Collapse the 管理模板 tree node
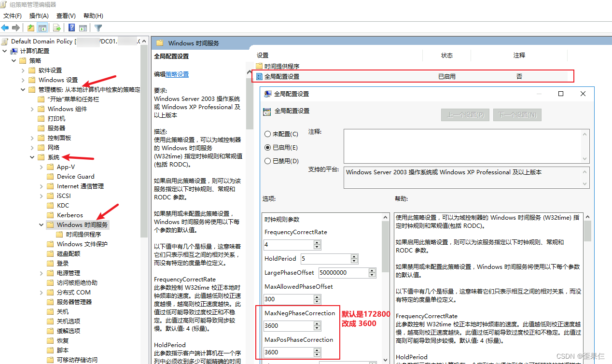Screen dimensions: 612x364 23,90
